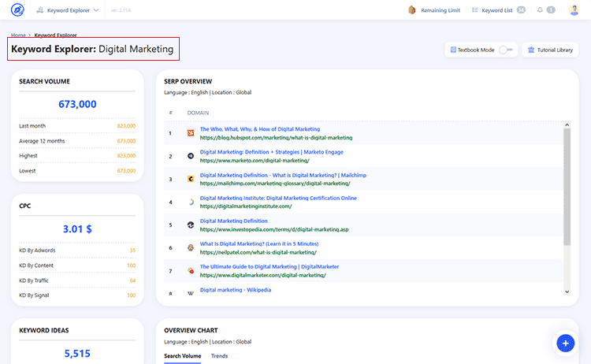Click the notification bell icon
Image resolution: width=591 pixels, height=364 pixels.
coord(540,10)
